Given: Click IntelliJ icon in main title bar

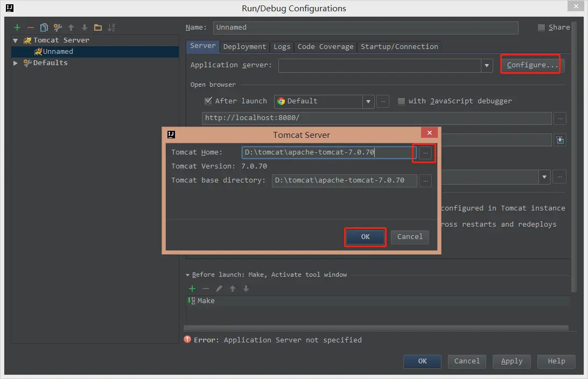Looking at the screenshot, I should pos(10,8).
